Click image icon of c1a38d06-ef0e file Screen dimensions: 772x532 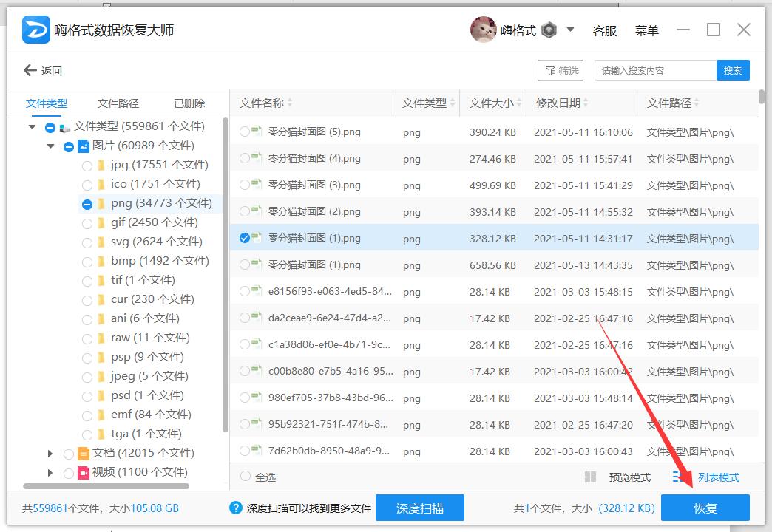pyautogui.click(x=257, y=344)
